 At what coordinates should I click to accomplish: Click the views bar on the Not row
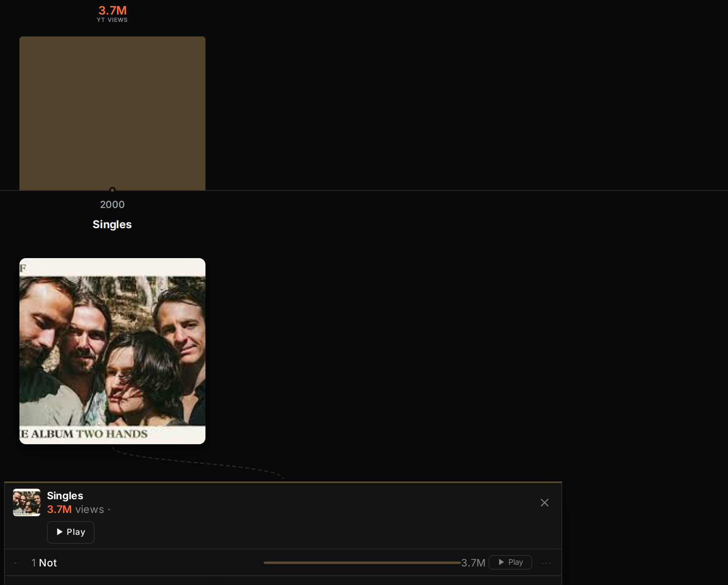pos(362,563)
